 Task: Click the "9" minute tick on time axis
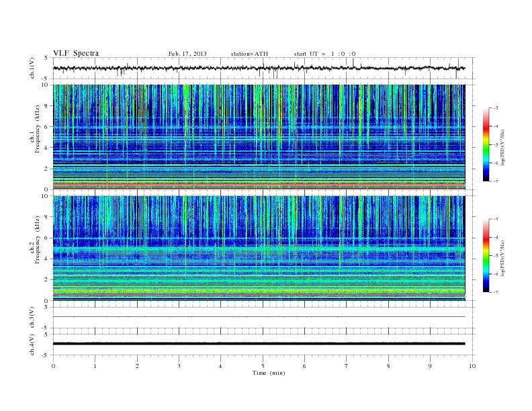(430, 366)
